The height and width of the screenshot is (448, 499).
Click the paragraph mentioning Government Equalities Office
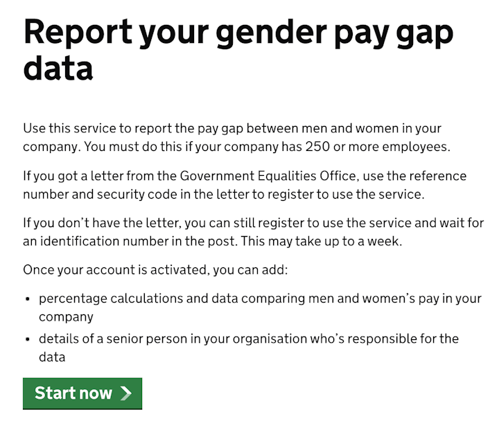coord(245,185)
